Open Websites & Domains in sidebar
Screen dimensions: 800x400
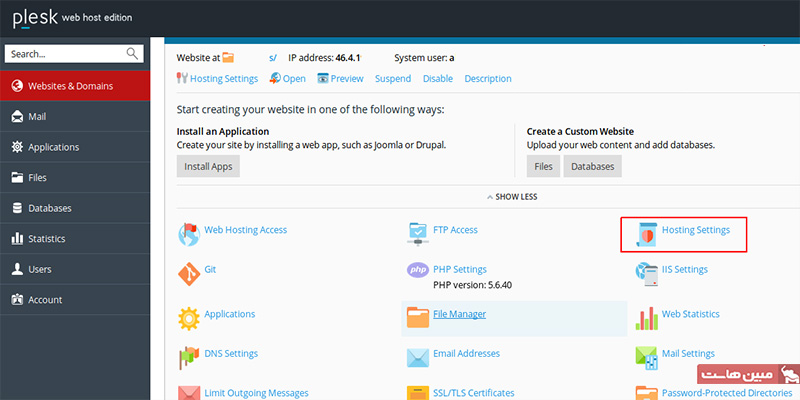coord(70,86)
